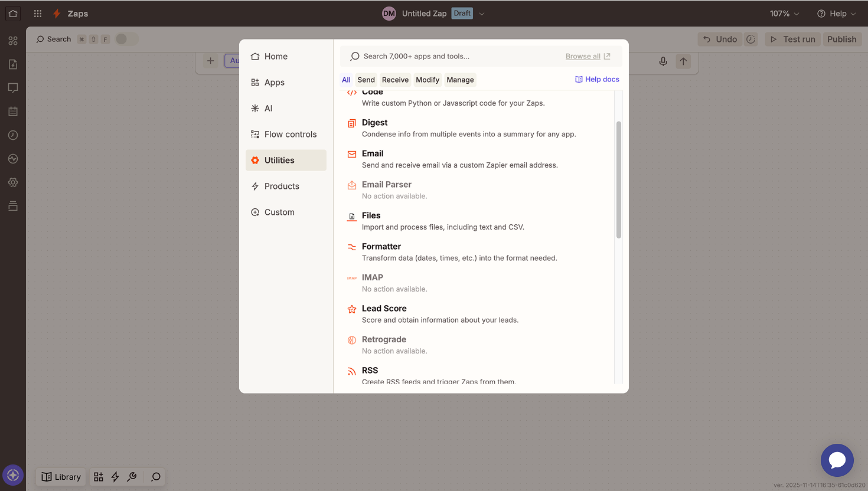The height and width of the screenshot is (491, 868).
Task: Open the home icon in top bar
Action: (x=13, y=14)
